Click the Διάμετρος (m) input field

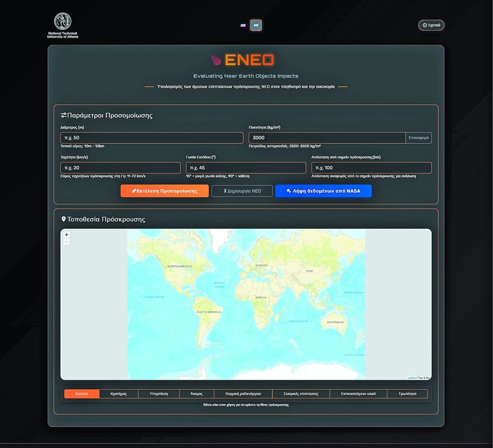[x=152, y=138]
